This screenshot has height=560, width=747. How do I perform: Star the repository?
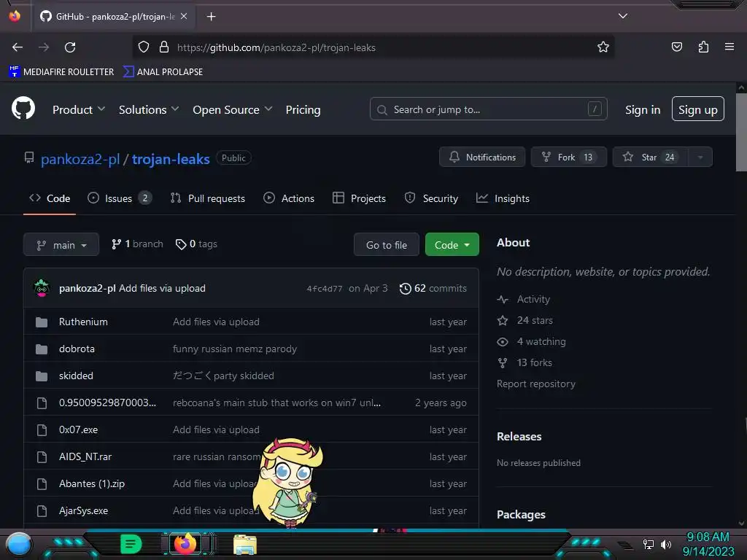(x=650, y=157)
